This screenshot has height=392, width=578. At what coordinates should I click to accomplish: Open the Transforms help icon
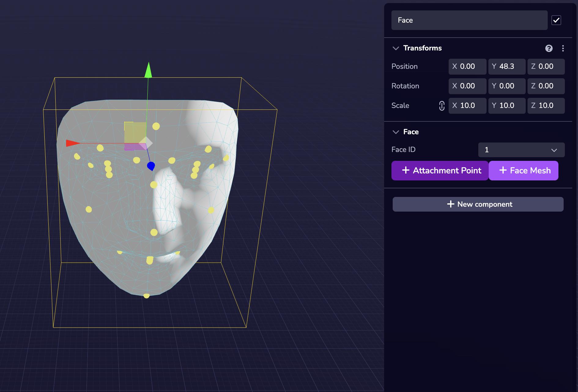point(549,48)
